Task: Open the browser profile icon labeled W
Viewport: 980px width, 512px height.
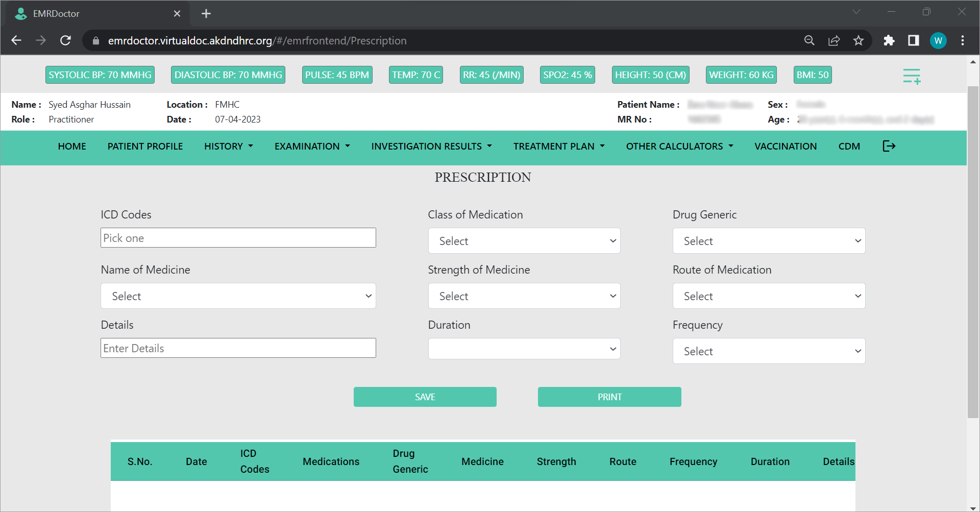Action: (938, 40)
